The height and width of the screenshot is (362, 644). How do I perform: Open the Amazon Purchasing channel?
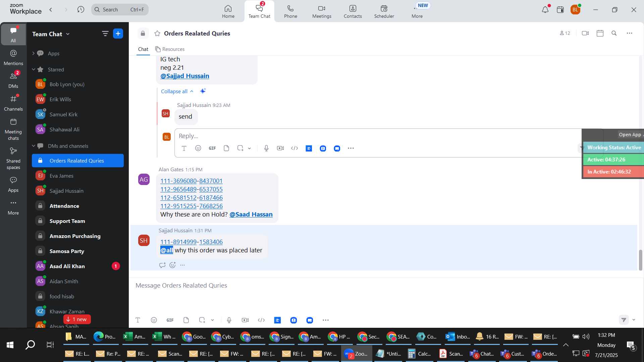pos(78,236)
